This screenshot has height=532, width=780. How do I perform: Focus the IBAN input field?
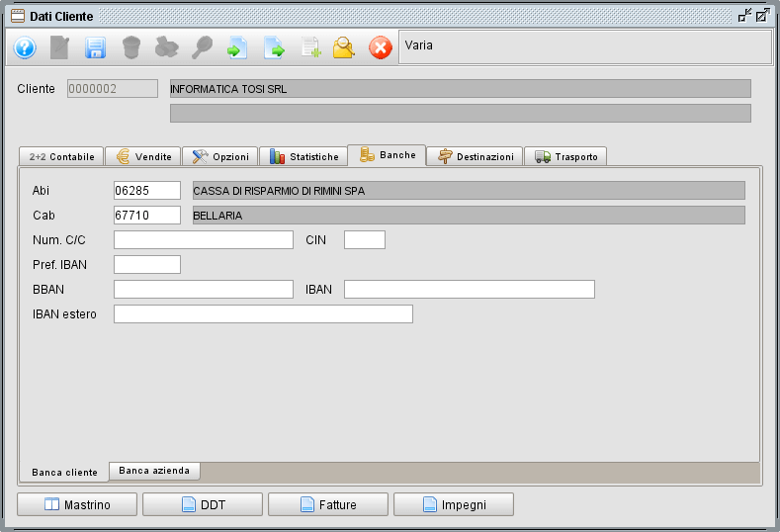point(470,289)
